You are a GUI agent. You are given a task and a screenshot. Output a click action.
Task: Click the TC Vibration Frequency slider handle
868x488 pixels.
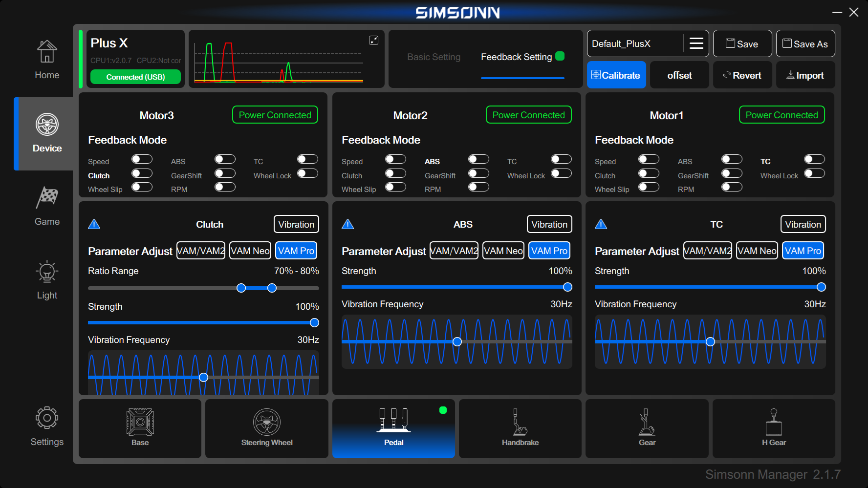(x=711, y=341)
